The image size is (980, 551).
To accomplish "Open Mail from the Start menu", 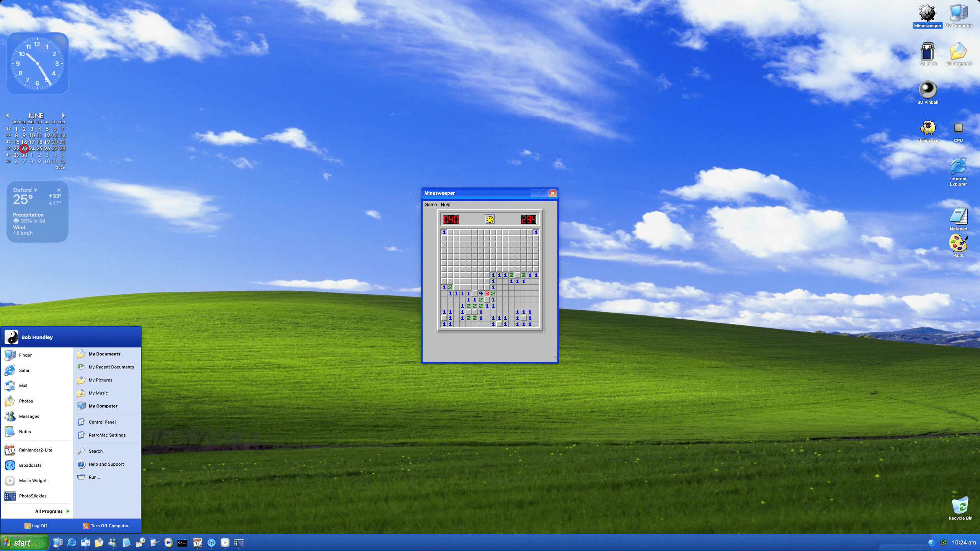I will [x=37, y=386].
